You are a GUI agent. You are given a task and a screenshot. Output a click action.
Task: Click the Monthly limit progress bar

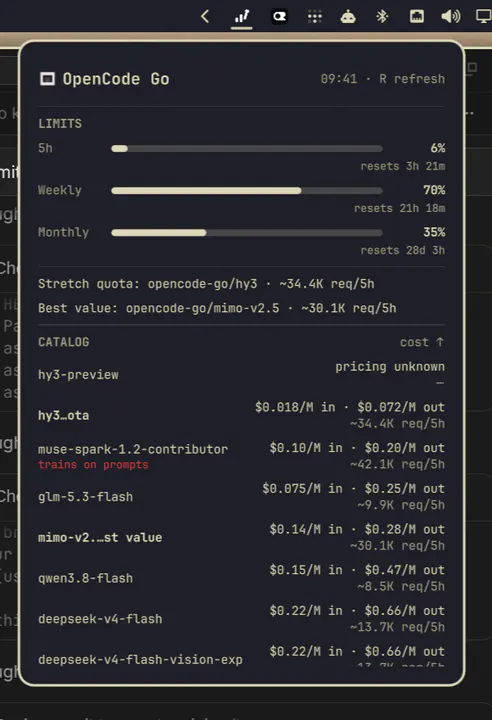tap(247, 233)
